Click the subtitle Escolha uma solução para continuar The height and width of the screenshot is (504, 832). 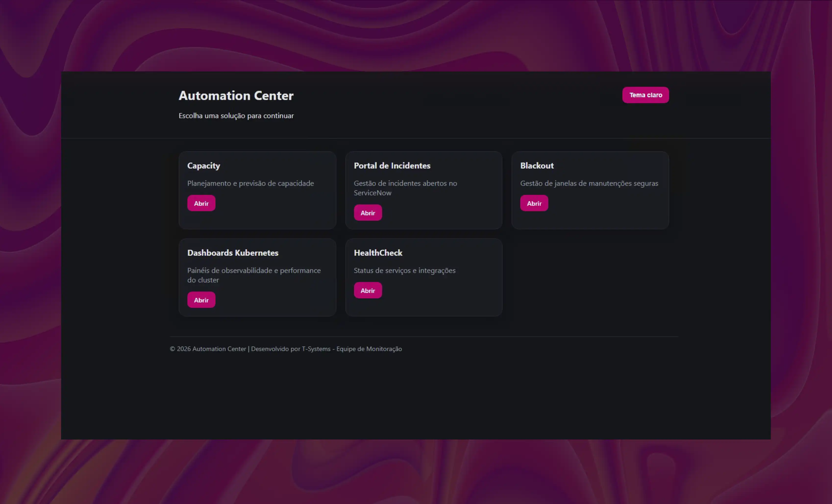[236, 115]
